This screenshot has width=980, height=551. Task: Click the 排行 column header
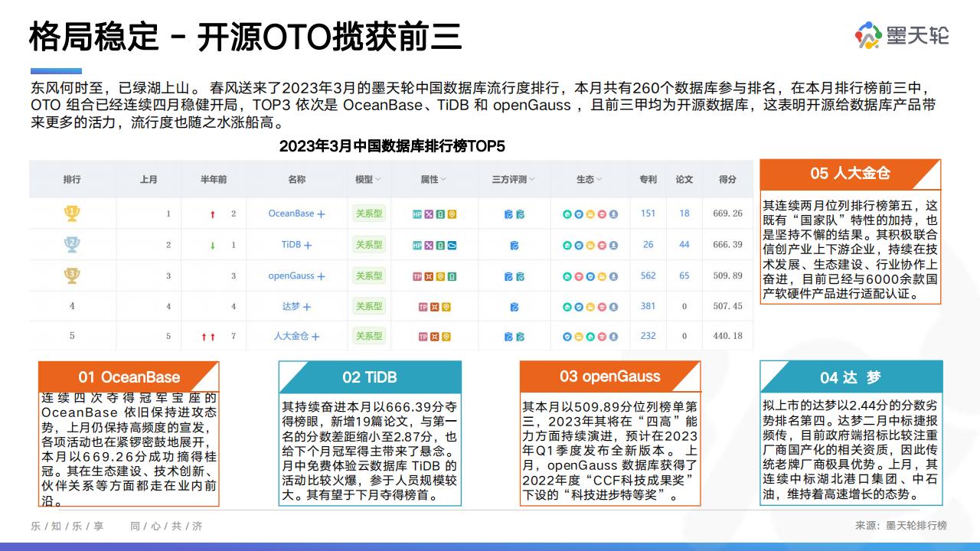tap(72, 180)
